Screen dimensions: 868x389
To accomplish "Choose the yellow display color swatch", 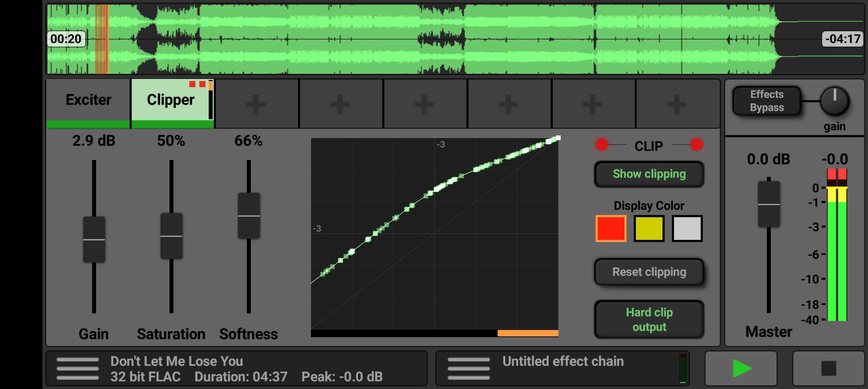I will [649, 228].
